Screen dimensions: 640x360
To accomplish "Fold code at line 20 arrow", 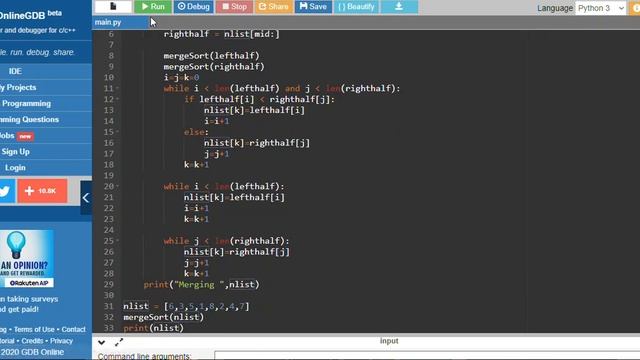I will click(x=118, y=186).
